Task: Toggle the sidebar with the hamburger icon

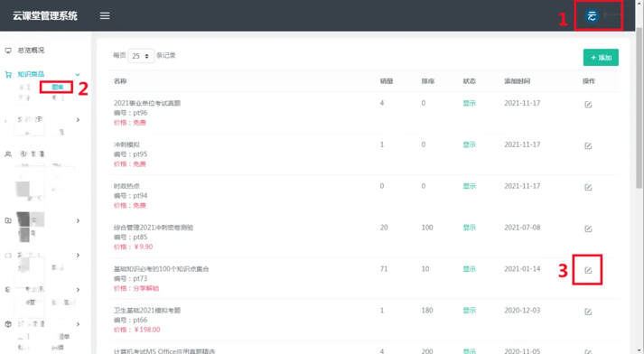Action: tap(105, 15)
